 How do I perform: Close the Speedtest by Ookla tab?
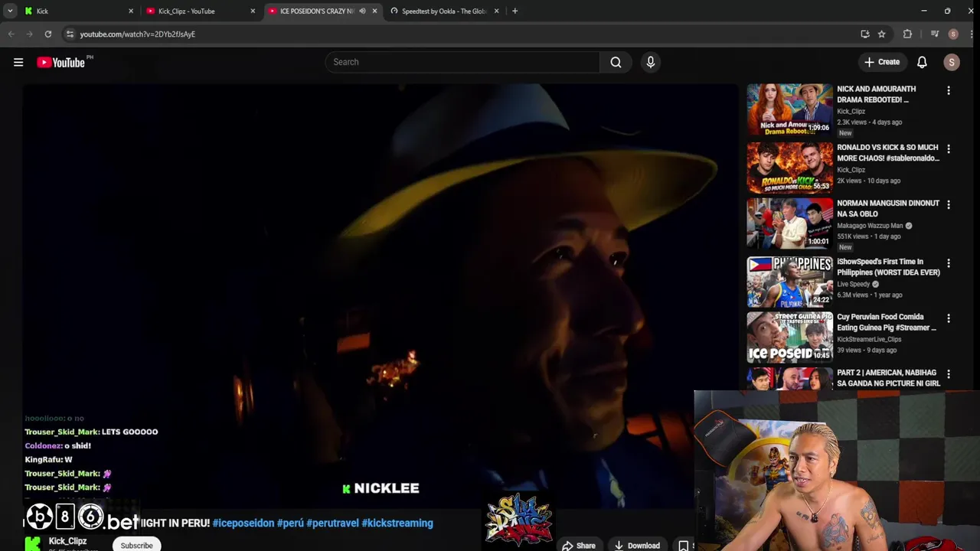pyautogui.click(x=496, y=11)
